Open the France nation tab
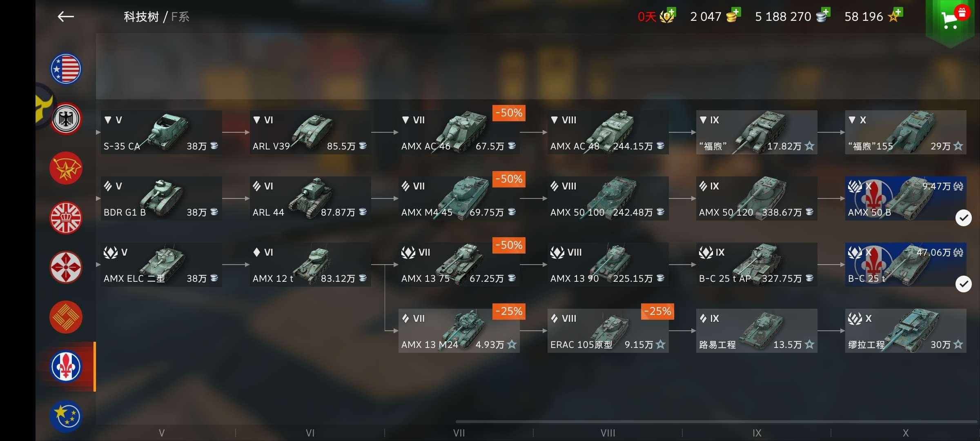 point(66,367)
